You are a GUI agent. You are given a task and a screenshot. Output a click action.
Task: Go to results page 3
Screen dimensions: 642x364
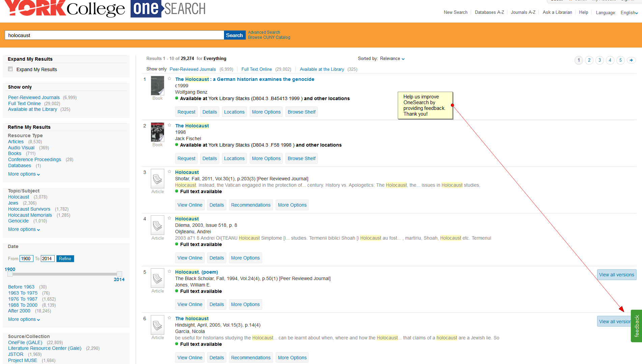(x=599, y=60)
